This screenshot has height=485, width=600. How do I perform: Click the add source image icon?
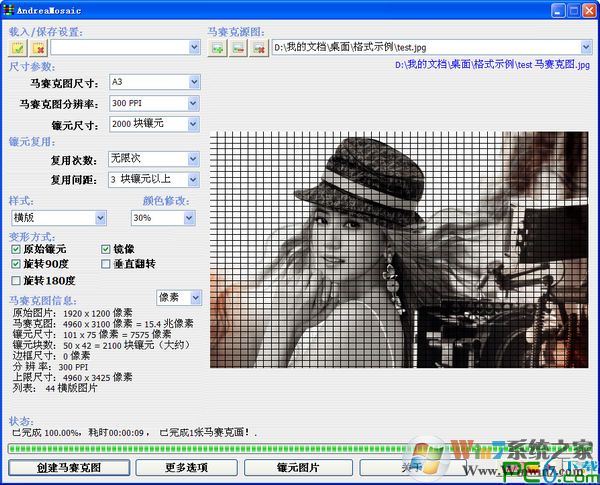(x=217, y=47)
